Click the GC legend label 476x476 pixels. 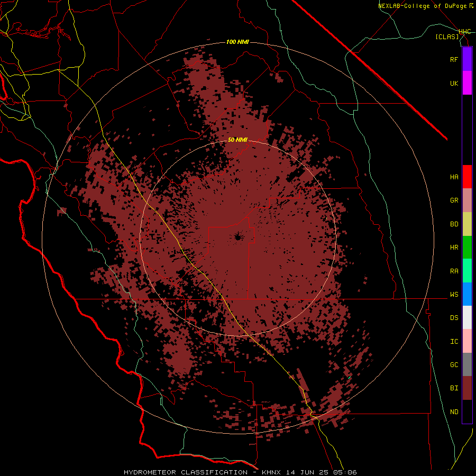pos(454,365)
